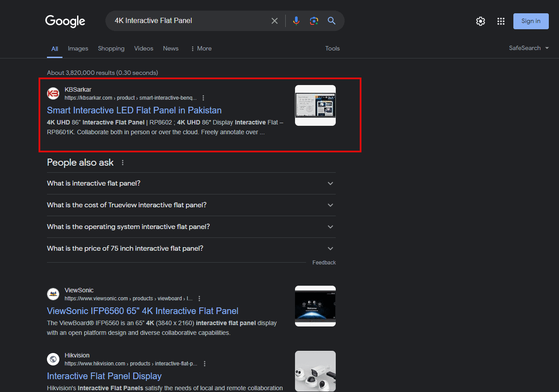Viewport: 559px width, 392px height.
Task: Open the SafeSearch dropdown
Action: (x=529, y=48)
